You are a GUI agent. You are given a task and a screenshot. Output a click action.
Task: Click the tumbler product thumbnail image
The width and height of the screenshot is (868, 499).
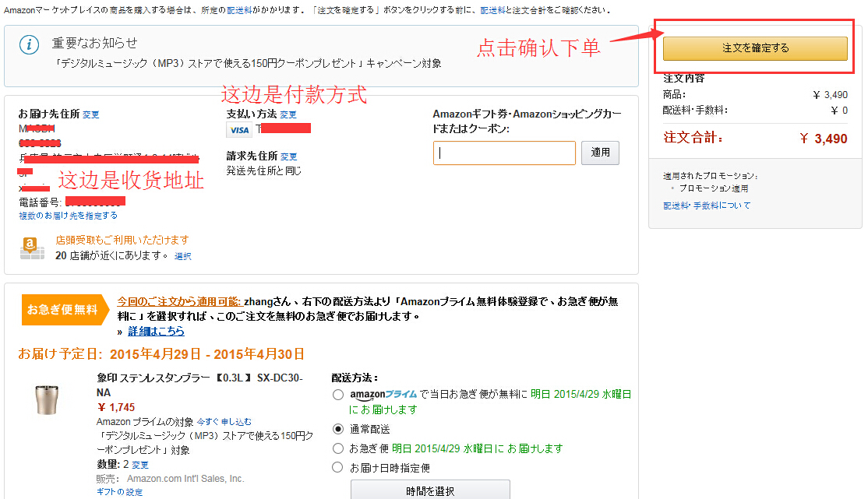coord(47,400)
